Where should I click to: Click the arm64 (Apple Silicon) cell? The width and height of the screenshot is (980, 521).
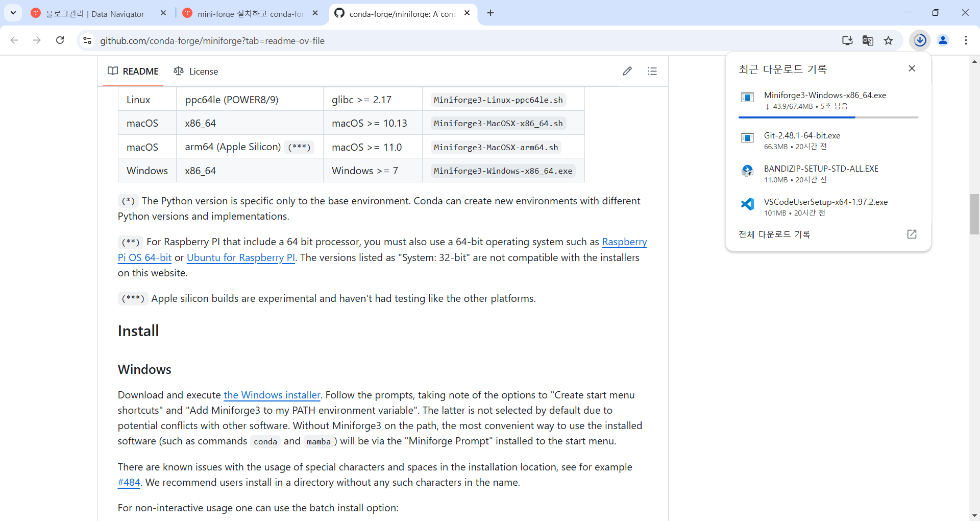click(250, 147)
